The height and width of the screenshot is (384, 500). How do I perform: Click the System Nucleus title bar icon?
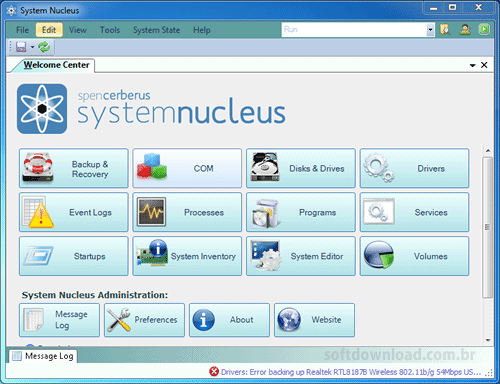click(x=11, y=11)
